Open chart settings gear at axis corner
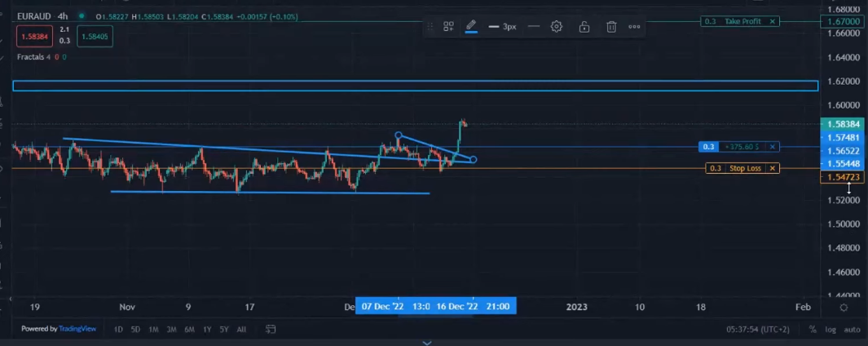This screenshot has width=868, height=346. pos(844,307)
